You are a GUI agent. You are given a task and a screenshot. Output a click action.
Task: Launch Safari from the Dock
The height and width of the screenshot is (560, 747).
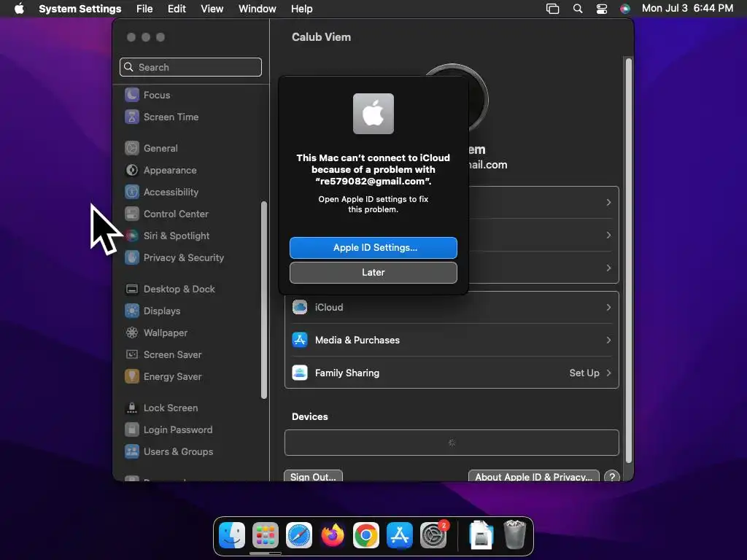pyautogui.click(x=298, y=535)
